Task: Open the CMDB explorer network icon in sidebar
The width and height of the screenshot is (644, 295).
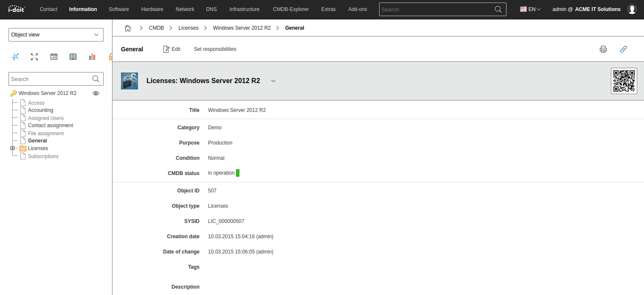Action: coord(15,56)
